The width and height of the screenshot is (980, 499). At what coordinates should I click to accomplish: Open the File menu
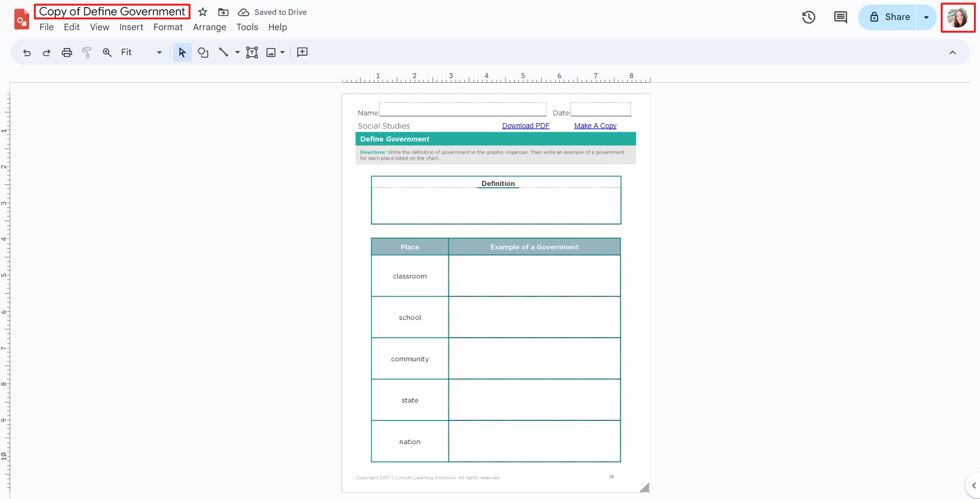click(x=46, y=27)
